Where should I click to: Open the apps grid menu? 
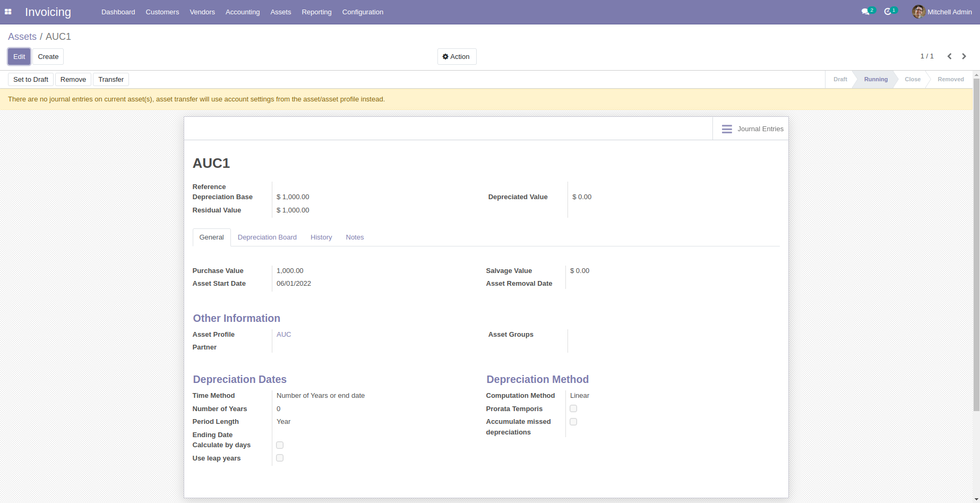point(8,12)
